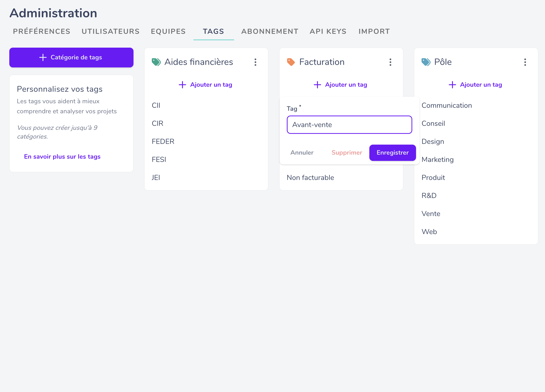Image resolution: width=545 pixels, height=392 pixels.
Task: Open the Equipes tab
Action: coord(168,31)
